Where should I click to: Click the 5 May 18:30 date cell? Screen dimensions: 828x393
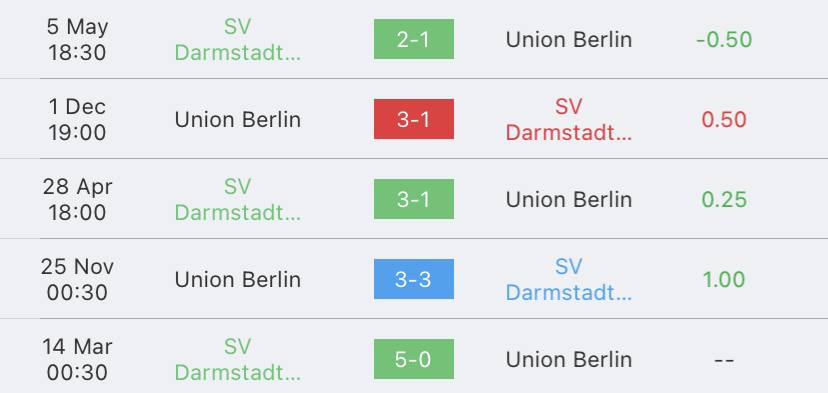pyautogui.click(x=77, y=39)
